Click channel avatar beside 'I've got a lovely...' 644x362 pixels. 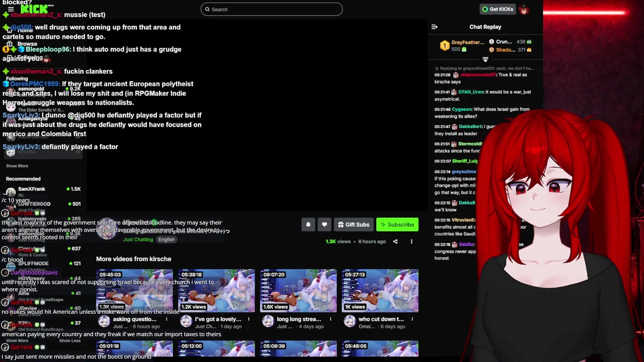186,321
